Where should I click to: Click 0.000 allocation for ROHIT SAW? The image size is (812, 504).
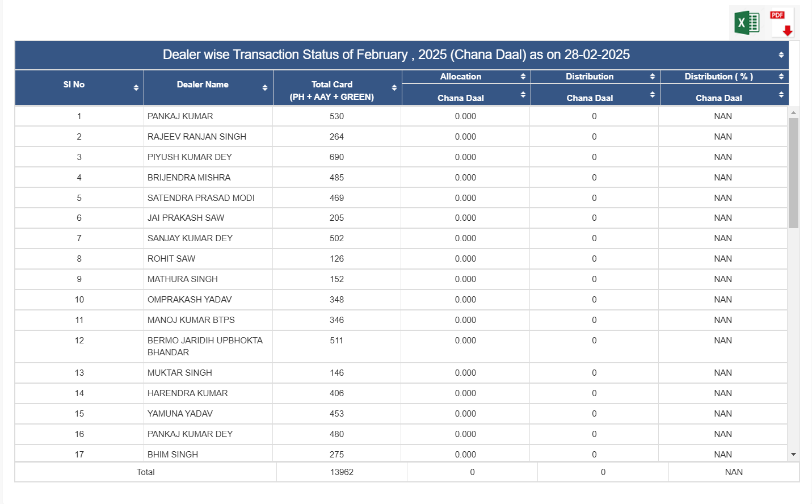point(465,259)
